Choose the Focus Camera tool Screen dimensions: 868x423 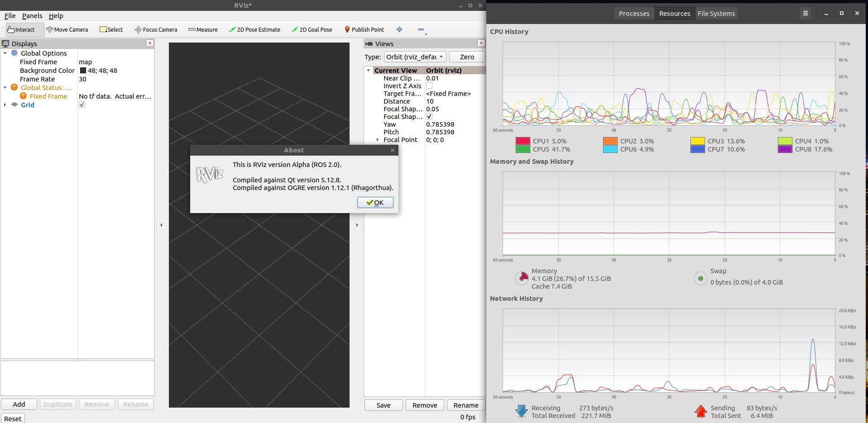coord(156,29)
